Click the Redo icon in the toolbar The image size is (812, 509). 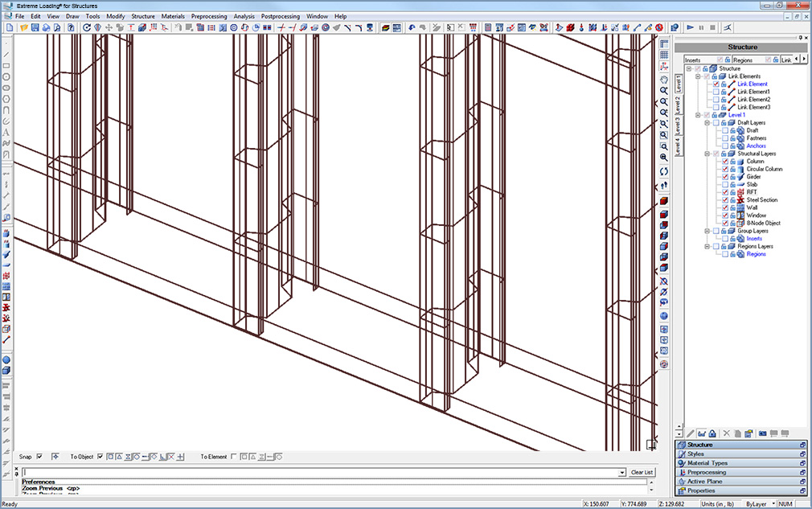point(87,27)
